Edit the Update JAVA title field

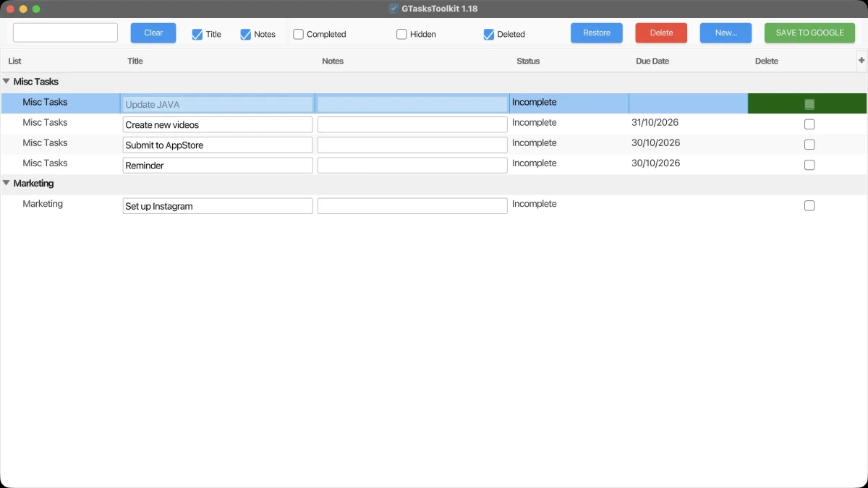218,104
